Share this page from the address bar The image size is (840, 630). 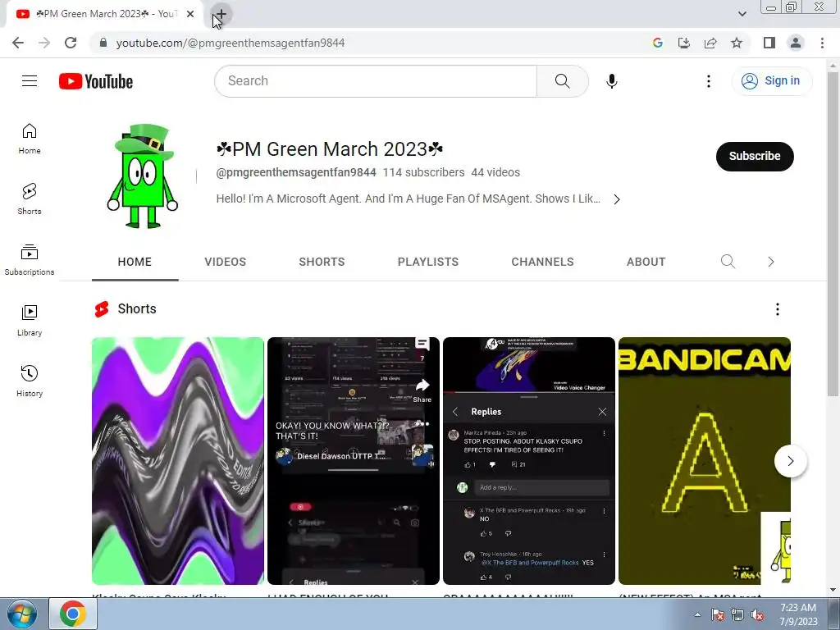(710, 43)
